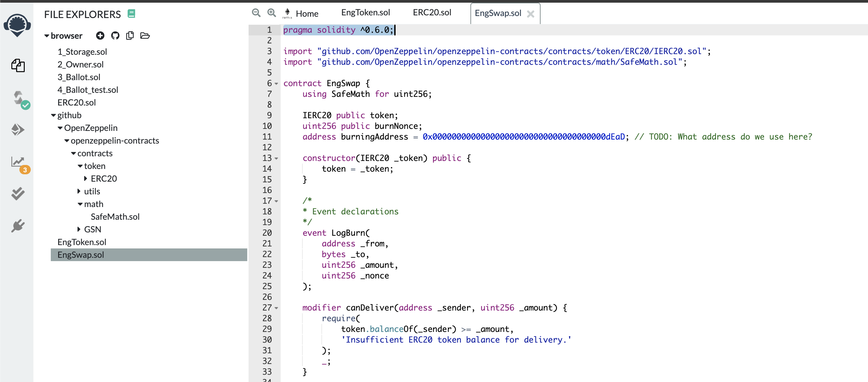Open the plugin manager plug icon
The width and height of the screenshot is (868, 382).
tap(17, 225)
